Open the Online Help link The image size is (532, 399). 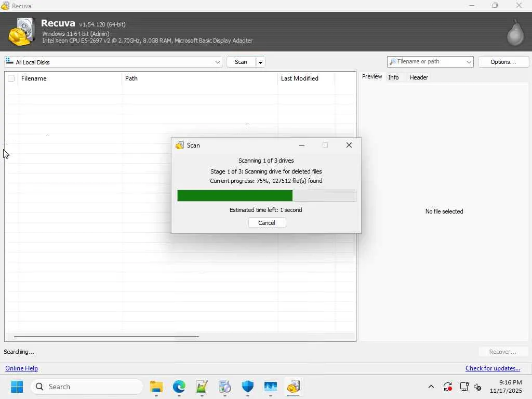(21, 368)
